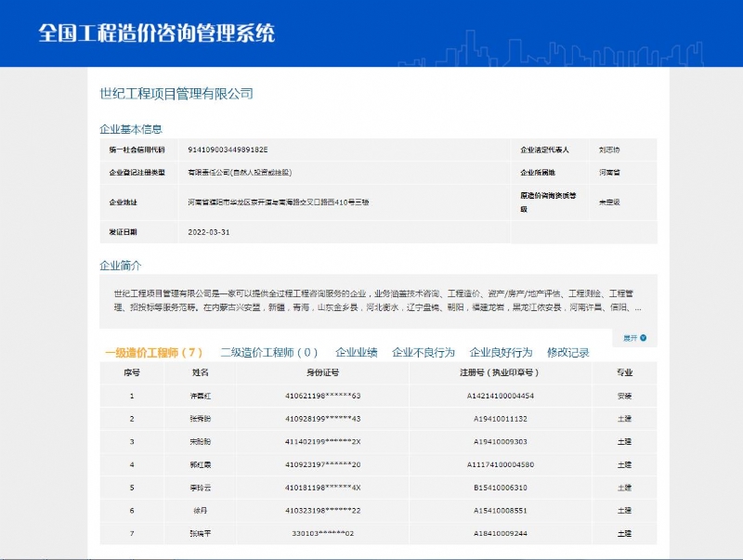Click the name cell in row 6
Screen dimensions: 743x560
coord(201,511)
